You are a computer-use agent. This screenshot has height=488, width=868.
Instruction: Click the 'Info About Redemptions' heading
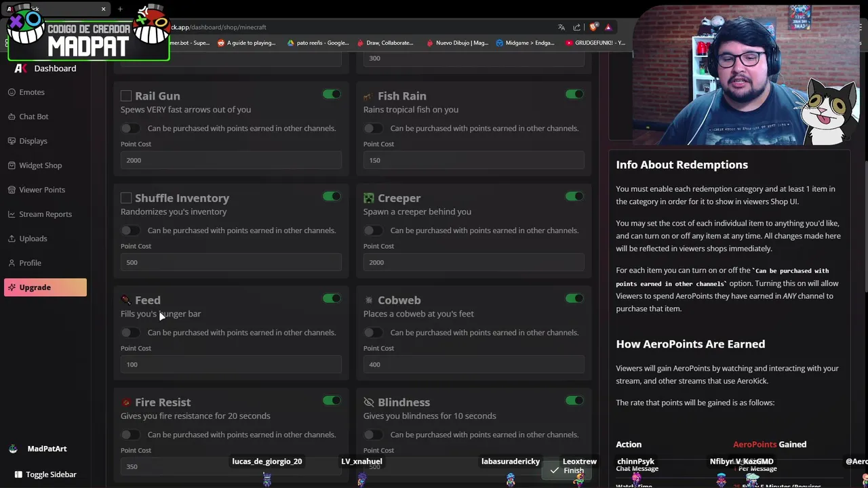(x=682, y=165)
